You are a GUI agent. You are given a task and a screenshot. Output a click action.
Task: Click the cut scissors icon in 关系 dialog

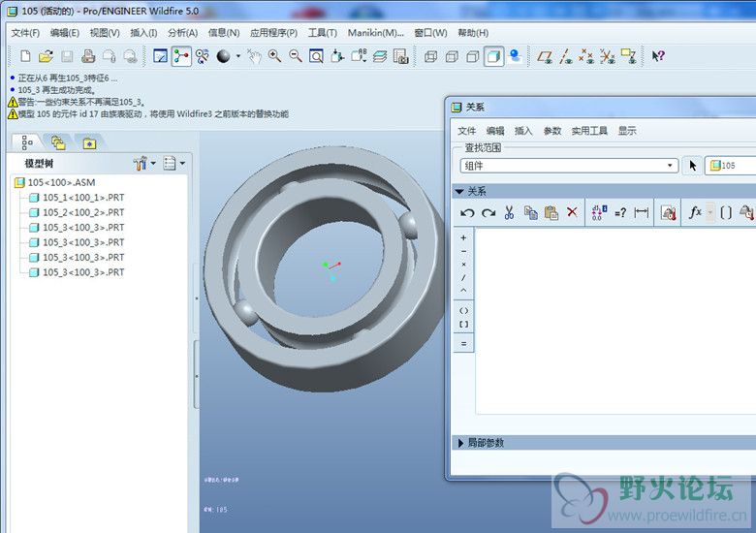[x=509, y=212]
